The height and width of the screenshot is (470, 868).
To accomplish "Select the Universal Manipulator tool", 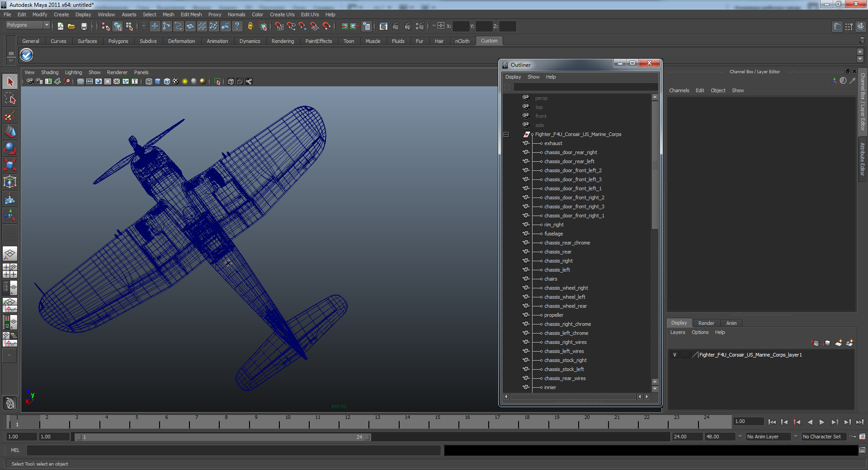I will click(10, 182).
